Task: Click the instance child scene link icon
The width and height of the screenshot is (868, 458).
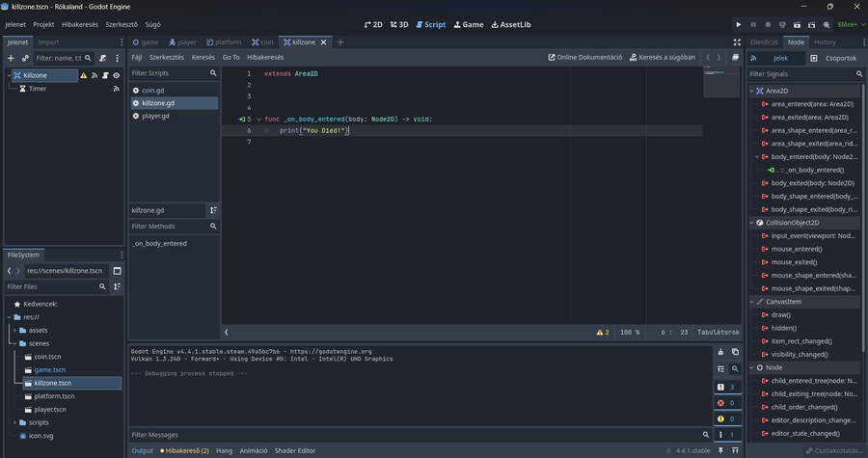Action: click(x=25, y=58)
